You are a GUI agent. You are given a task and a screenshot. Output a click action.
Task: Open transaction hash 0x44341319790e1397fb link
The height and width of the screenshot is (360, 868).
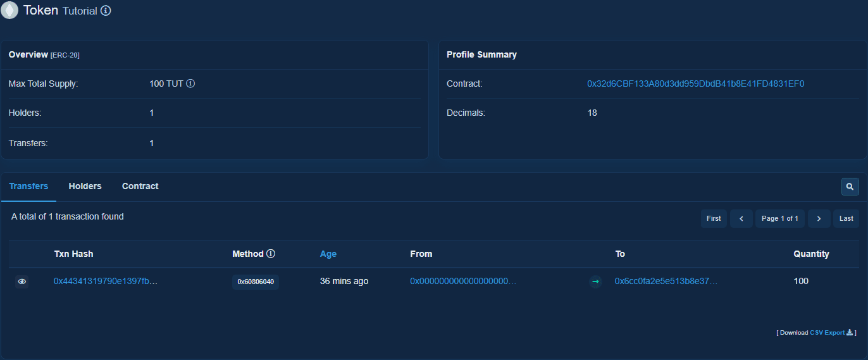point(105,281)
